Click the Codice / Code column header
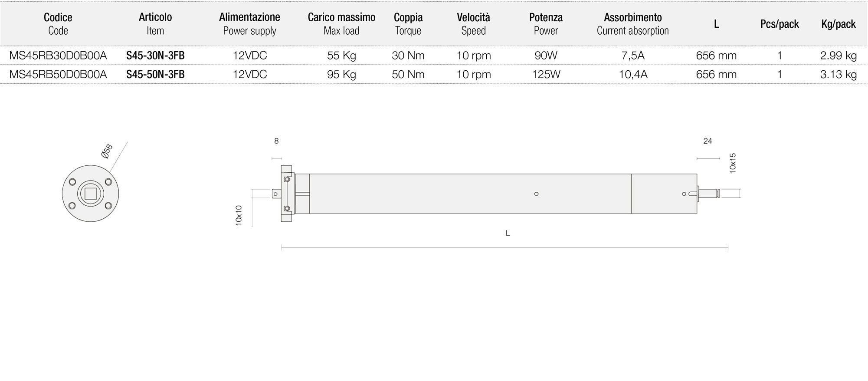The height and width of the screenshot is (381, 868). 58,24
